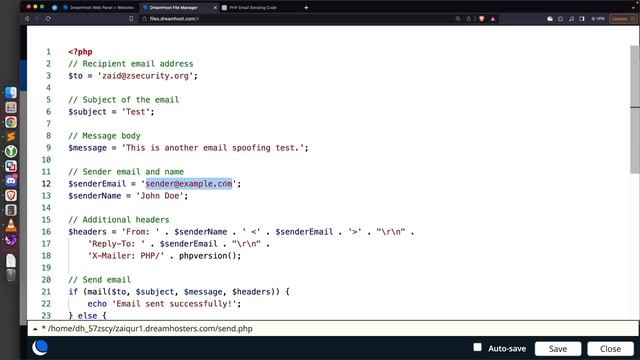Open the Trash in dock
The image size is (640, 360).
(x=11, y=275)
